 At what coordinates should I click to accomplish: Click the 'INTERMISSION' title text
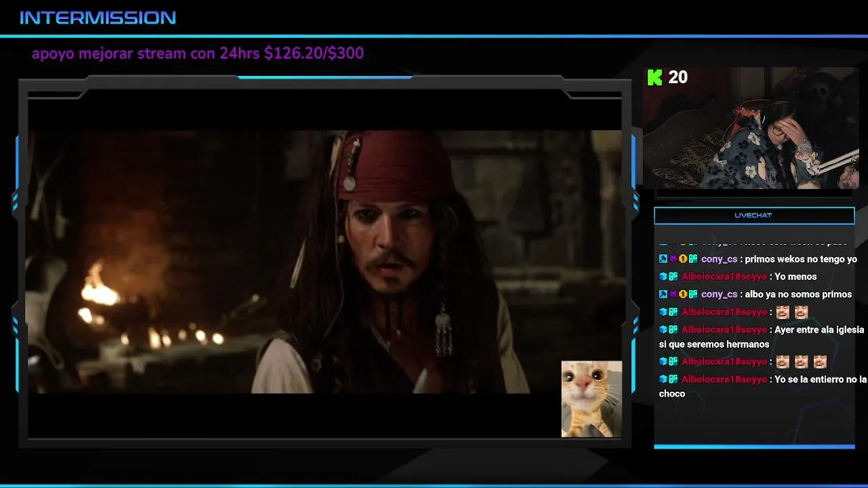[x=98, y=18]
